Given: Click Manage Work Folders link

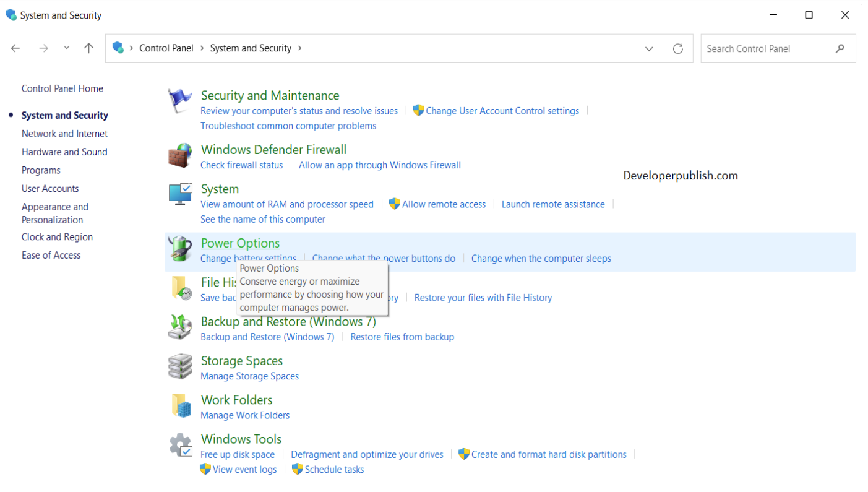Looking at the screenshot, I should (x=245, y=415).
